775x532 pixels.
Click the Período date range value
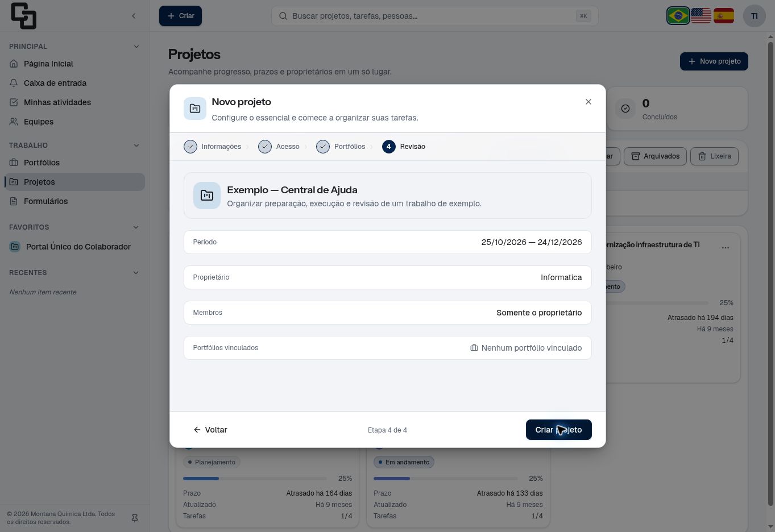tap(532, 242)
